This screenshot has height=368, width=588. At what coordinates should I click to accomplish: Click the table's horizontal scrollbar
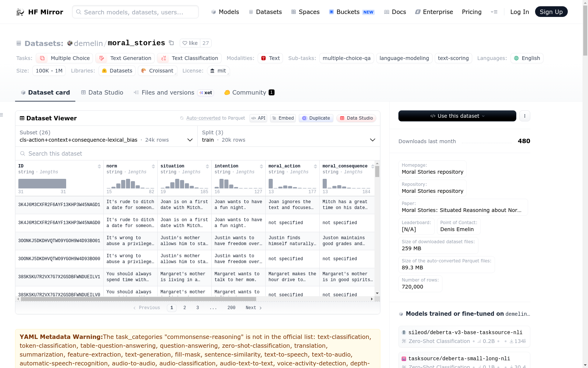pos(139,299)
